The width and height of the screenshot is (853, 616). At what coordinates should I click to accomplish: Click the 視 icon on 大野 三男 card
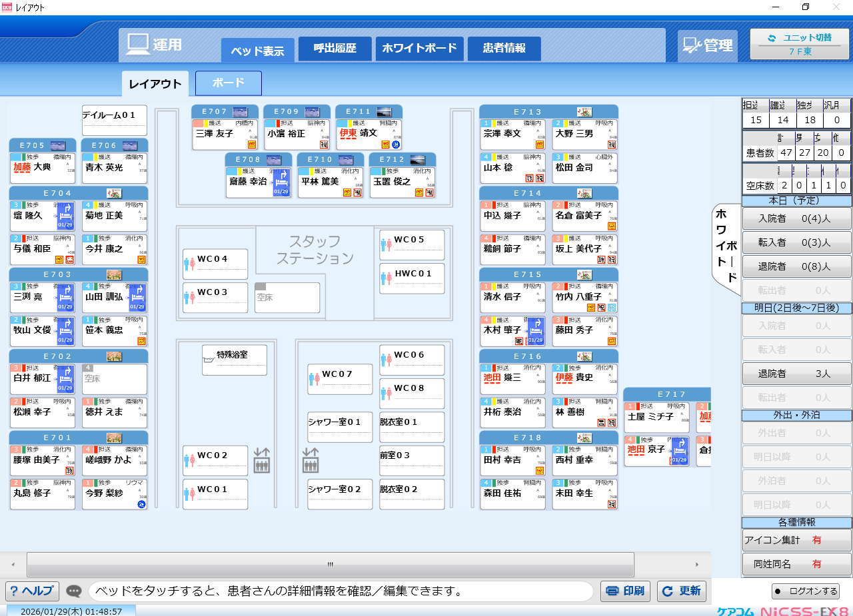pyautogui.click(x=612, y=144)
